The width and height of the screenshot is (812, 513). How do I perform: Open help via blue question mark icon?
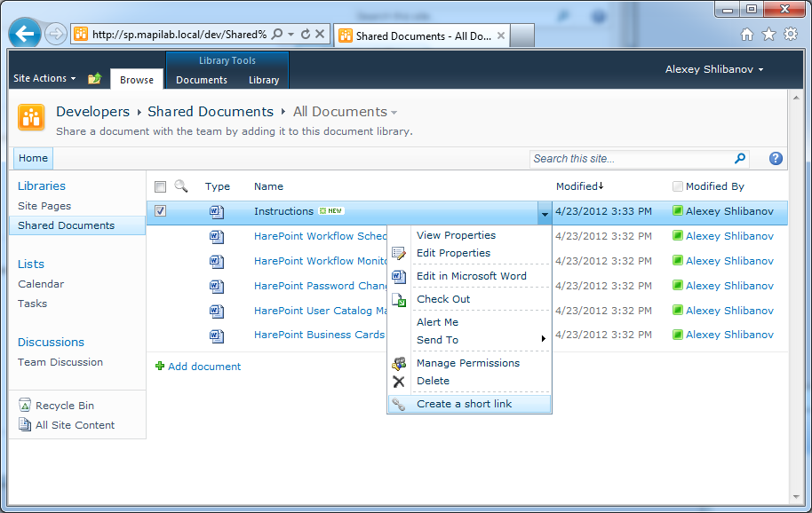776,158
